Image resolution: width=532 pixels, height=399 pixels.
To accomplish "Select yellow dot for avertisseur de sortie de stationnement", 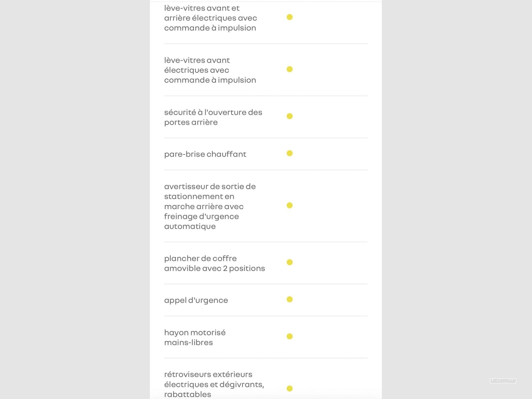I will pyautogui.click(x=289, y=205).
